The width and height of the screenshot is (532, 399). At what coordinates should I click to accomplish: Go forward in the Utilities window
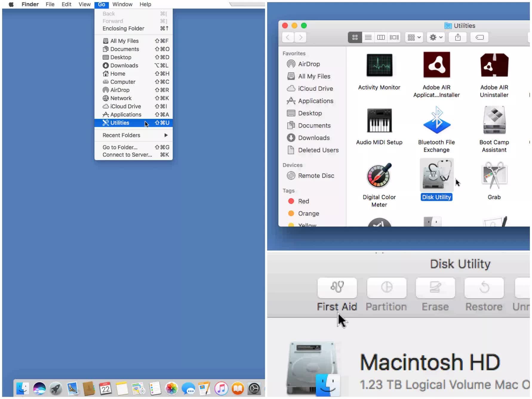point(300,37)
